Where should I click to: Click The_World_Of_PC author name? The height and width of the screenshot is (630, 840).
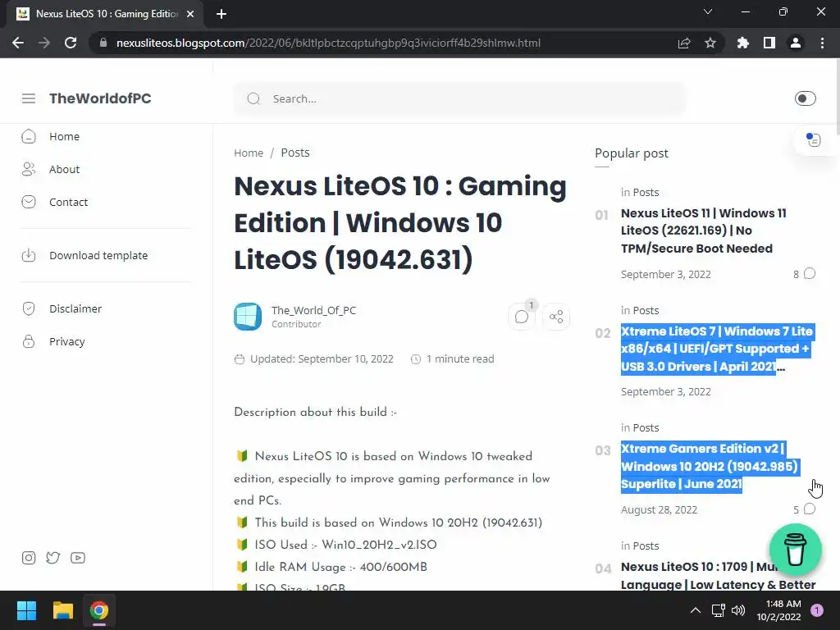tap(313, 310)
